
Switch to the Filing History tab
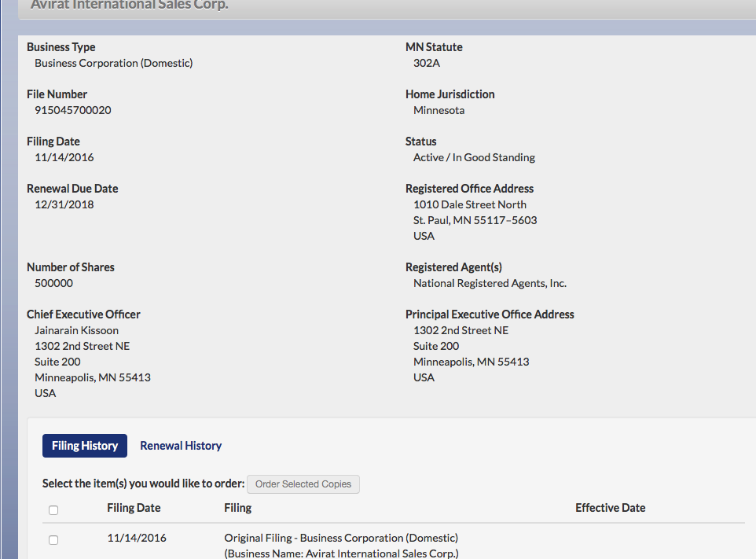(85, 446)
